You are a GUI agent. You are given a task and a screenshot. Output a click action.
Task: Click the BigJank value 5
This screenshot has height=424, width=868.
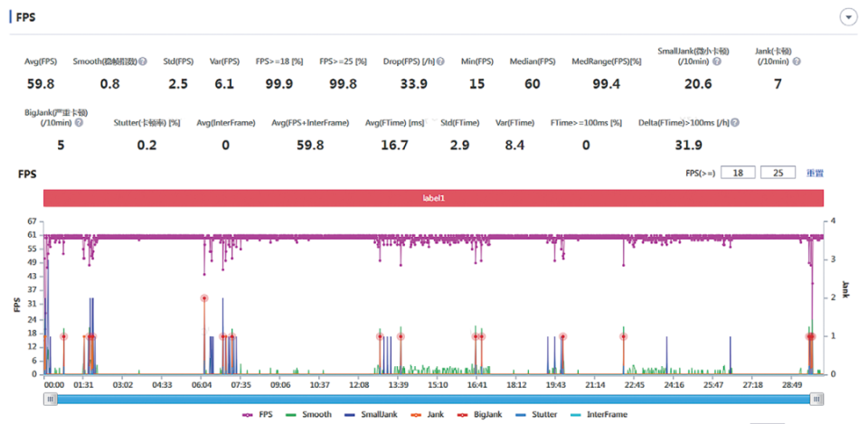pyautogui.click(x=61, y=145)
